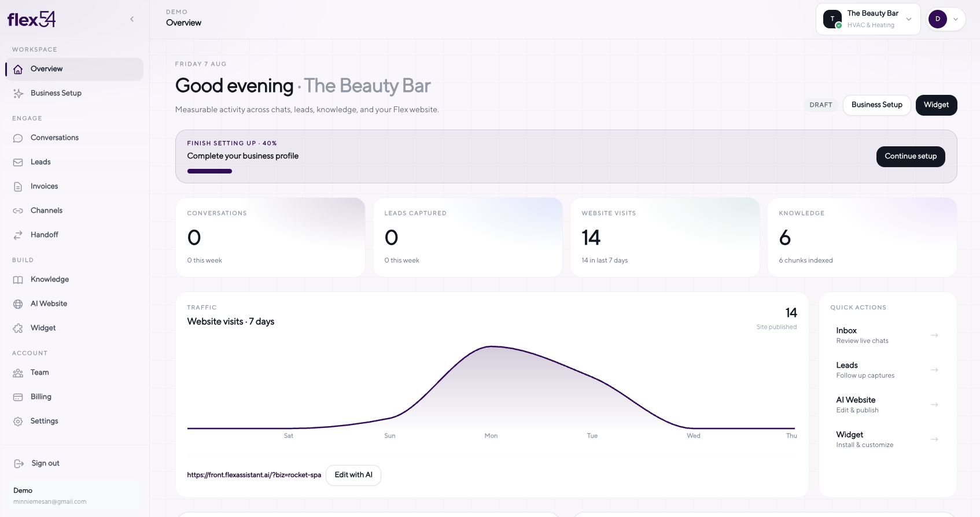Click the Sign out icon
Viewport: 980px width, 517px height.
tap(19, 464)
